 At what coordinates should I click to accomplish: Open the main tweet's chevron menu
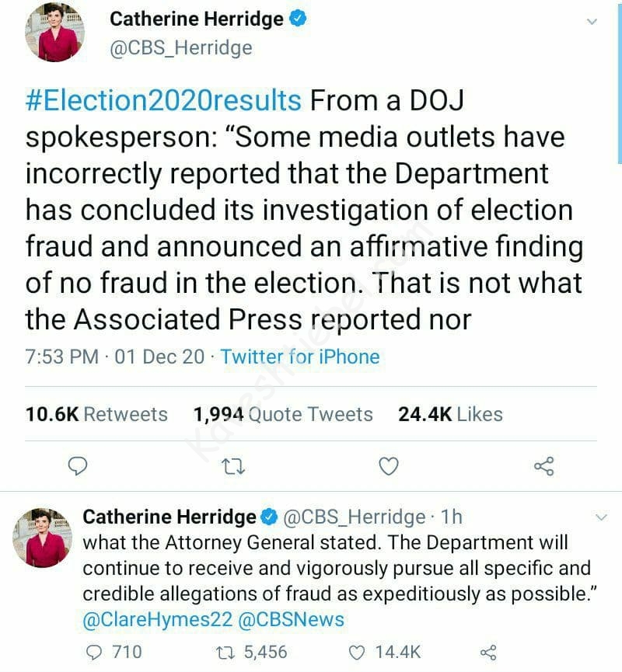pyautogui.click(x=592, y=22)
